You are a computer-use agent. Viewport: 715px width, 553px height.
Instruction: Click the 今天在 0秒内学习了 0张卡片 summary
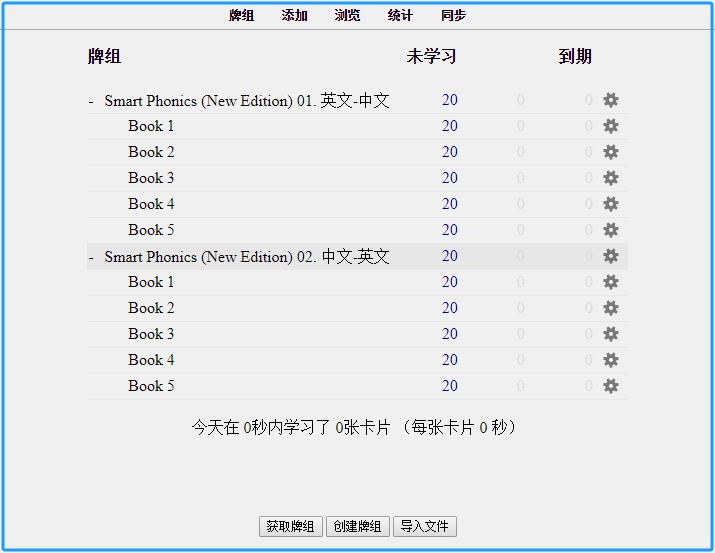tap(354, 428)
